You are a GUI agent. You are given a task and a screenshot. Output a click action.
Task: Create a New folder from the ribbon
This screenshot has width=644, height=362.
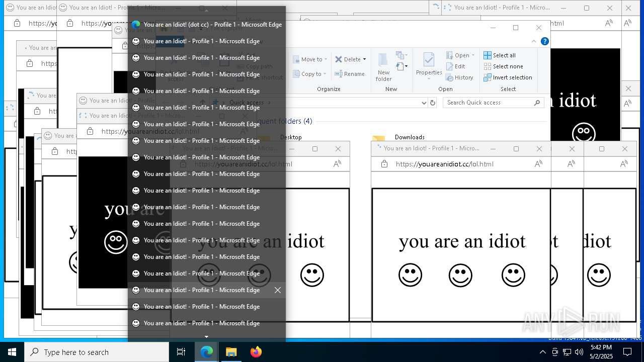click(x=383, y=67)
